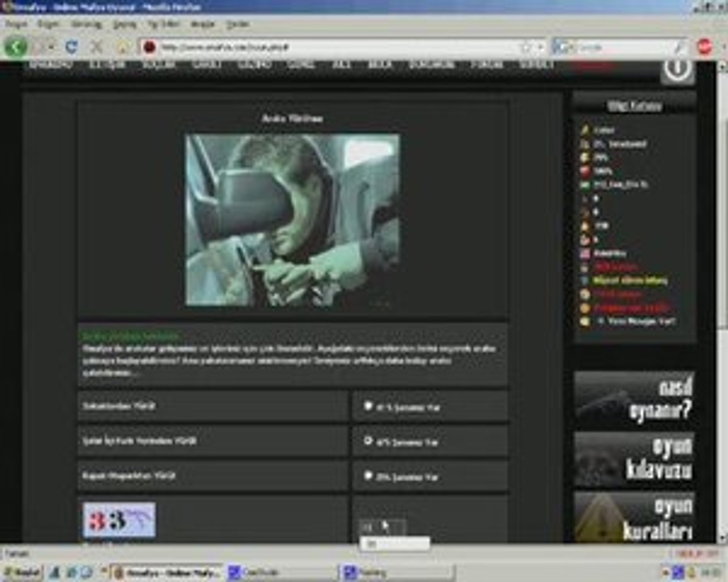
Task: Switch to the Firefox Mafya Oyunu taskbar button
Action: tap(167, 572)
